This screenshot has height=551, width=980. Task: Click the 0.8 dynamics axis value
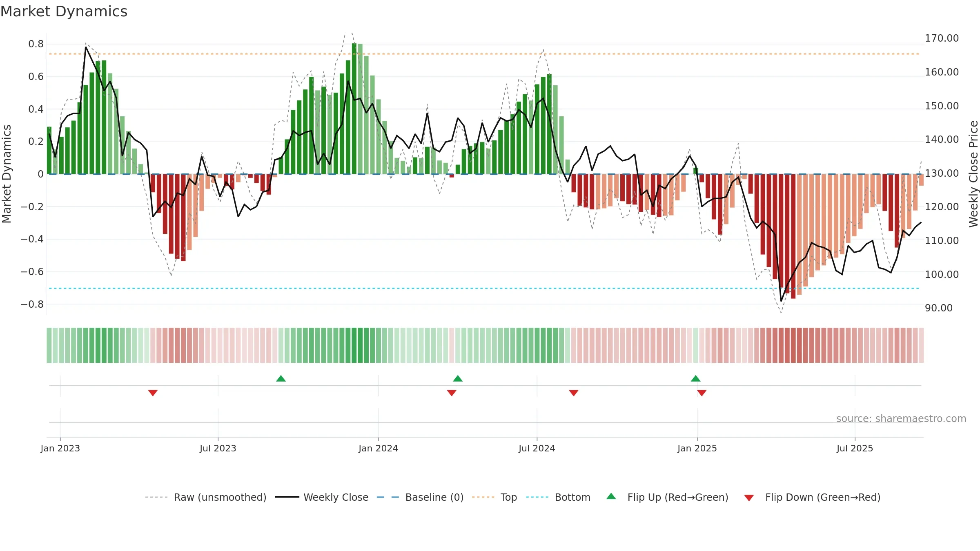pos(36,44)
